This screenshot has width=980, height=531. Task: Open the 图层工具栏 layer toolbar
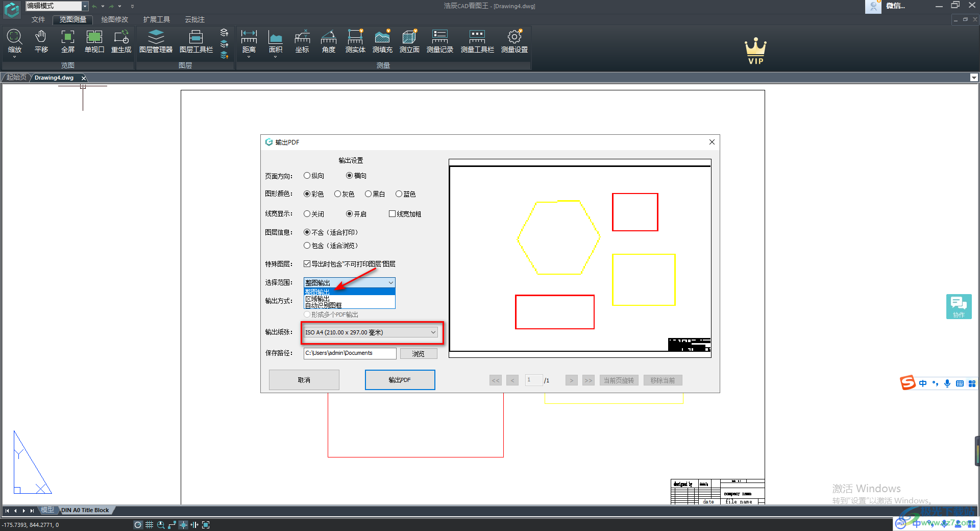pyautogui.click(x=196, y=41)
